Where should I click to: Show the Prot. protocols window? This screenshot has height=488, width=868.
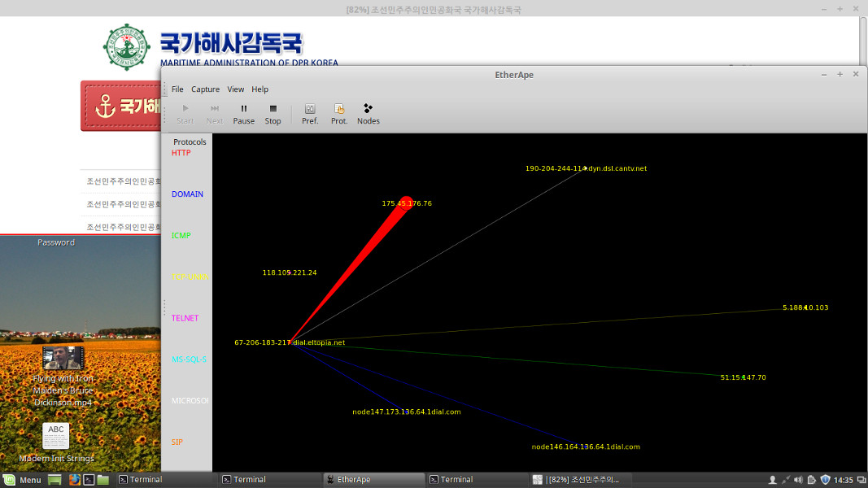(x=339, y=114)
